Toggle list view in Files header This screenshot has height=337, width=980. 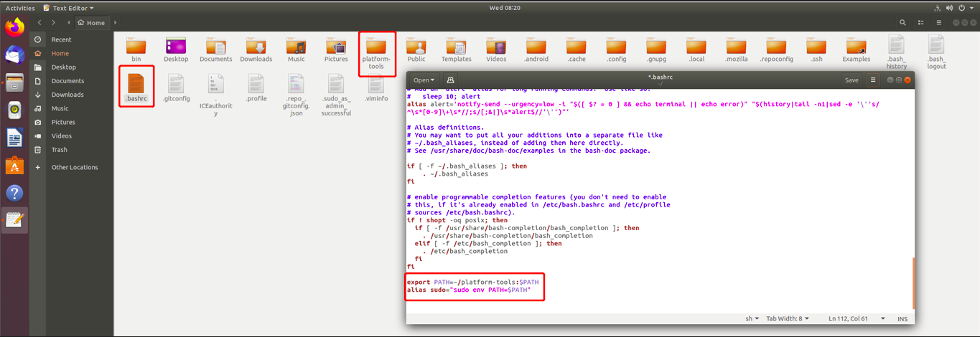(921, 22)
